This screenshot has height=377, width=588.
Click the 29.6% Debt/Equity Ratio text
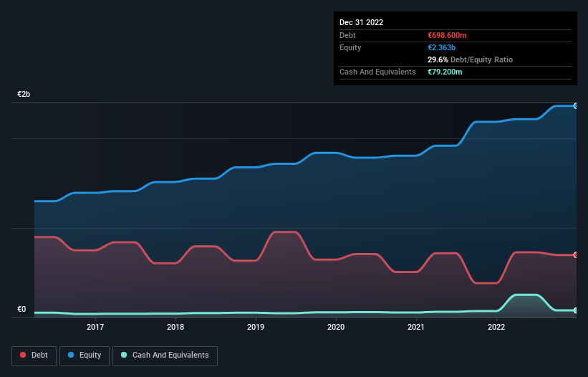point(471,59)
